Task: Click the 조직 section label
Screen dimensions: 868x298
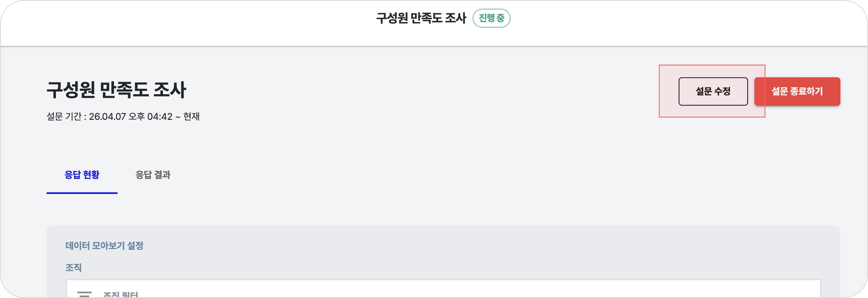Action: pyautogui.click(x=73, y=268)
